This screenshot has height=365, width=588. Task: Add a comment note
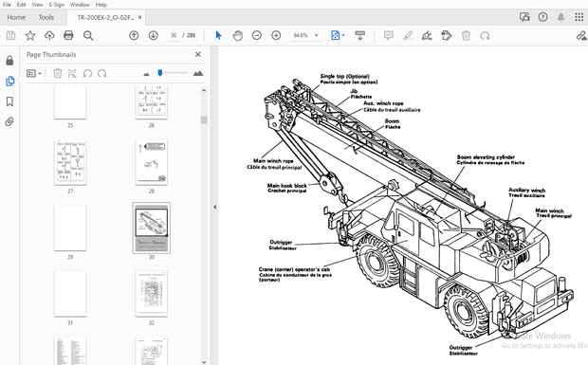coord(389,36)
